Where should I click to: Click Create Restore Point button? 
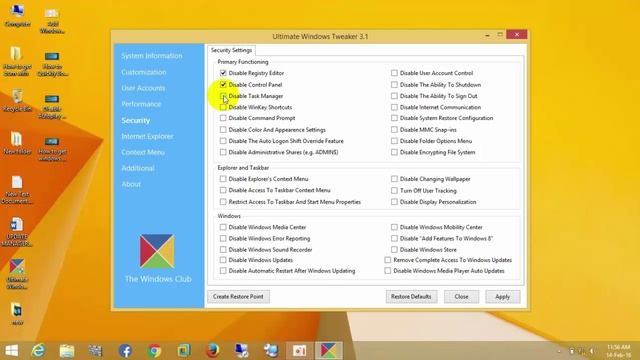click(238, 297)
